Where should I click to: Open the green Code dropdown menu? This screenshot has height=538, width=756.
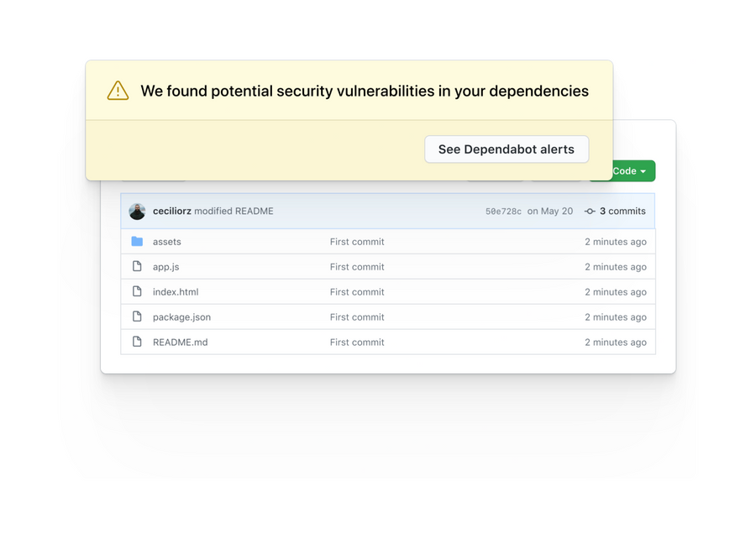(625, 170)
